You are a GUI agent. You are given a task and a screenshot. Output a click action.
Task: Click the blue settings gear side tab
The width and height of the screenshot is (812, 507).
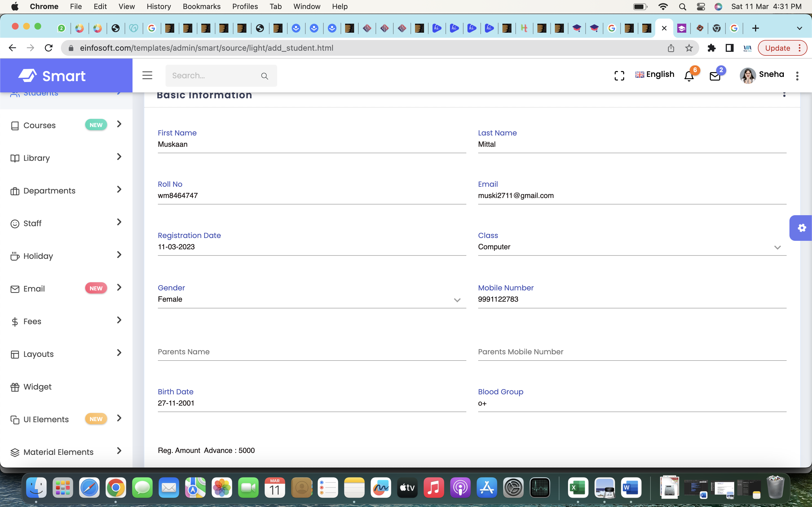click(x=802, y=228)
